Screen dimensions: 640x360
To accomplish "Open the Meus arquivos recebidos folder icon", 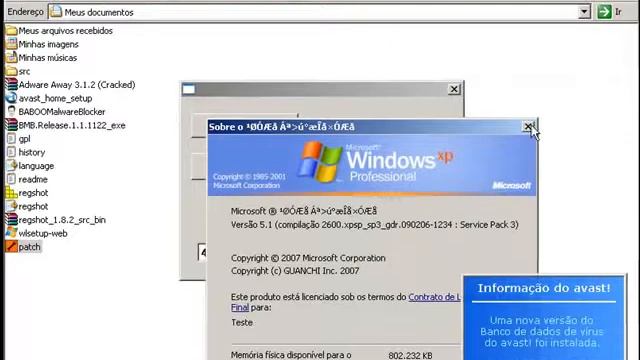I will coord(11,31).
